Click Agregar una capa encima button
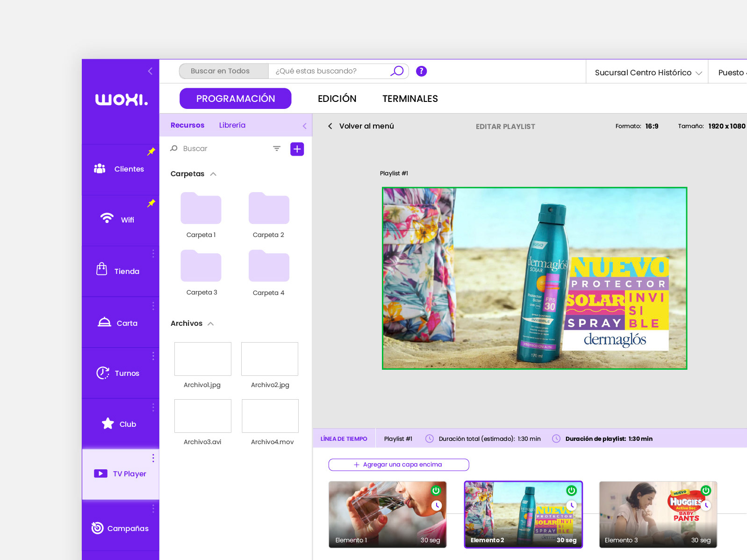This screenshot has height=560, width=747. [399, 465]
